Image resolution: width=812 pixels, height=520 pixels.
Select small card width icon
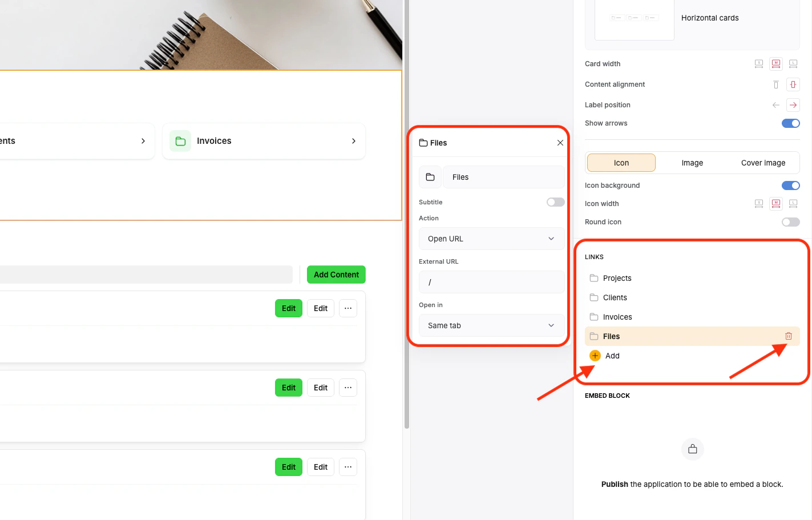[x=759, y=64]
